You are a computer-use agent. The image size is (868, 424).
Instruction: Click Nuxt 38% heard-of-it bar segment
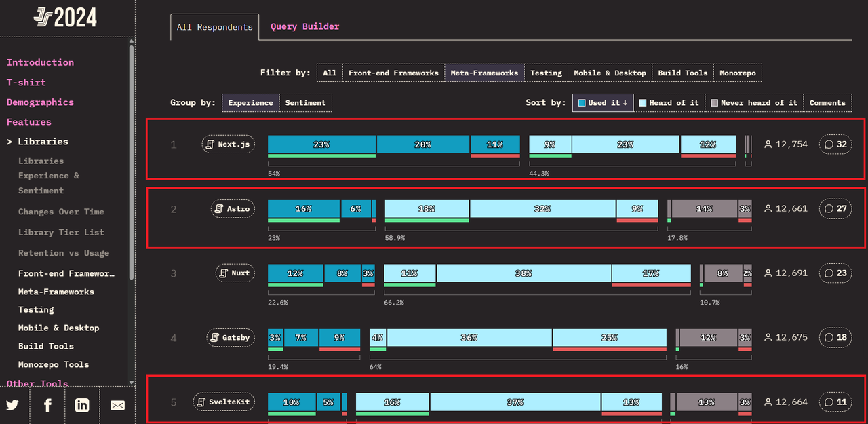point(524,273)
